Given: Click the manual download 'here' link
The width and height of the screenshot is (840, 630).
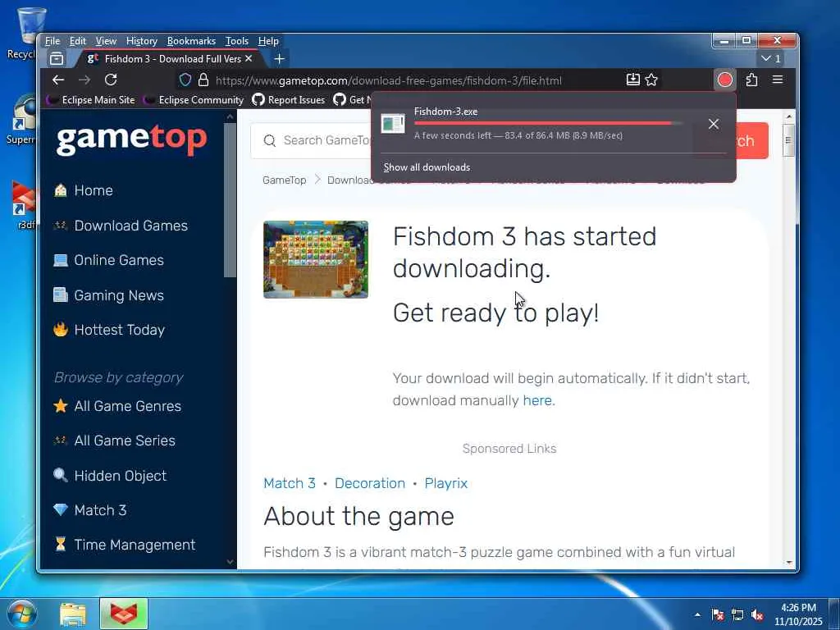Looking at the screenshot, I should (x=537, y=400).
